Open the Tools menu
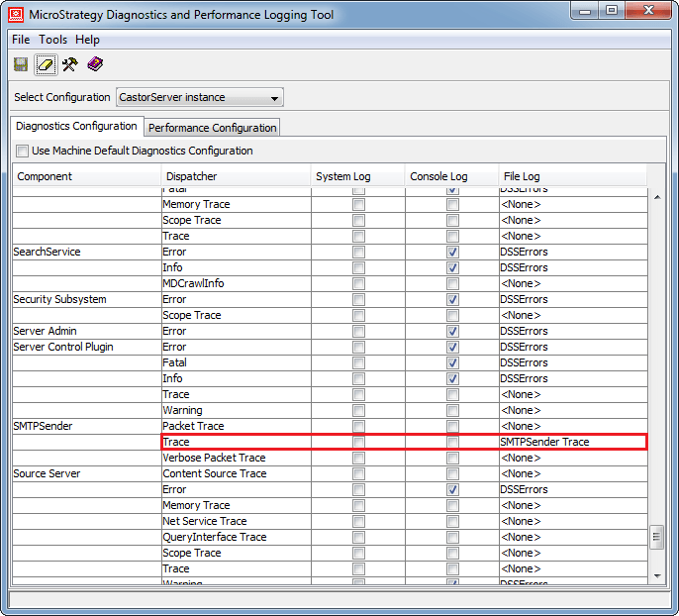This screenshot has width=679, height=616. (x=53, y=40)
